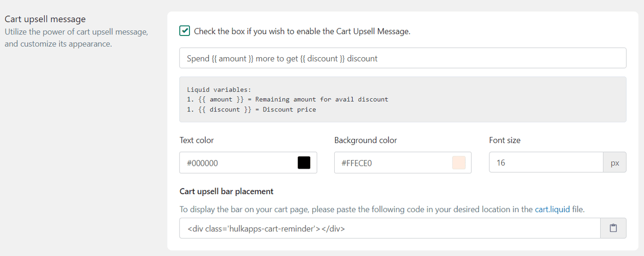Click the {{ discount }} variable description line
Screen dimensions: 644x256
point(251,110)
